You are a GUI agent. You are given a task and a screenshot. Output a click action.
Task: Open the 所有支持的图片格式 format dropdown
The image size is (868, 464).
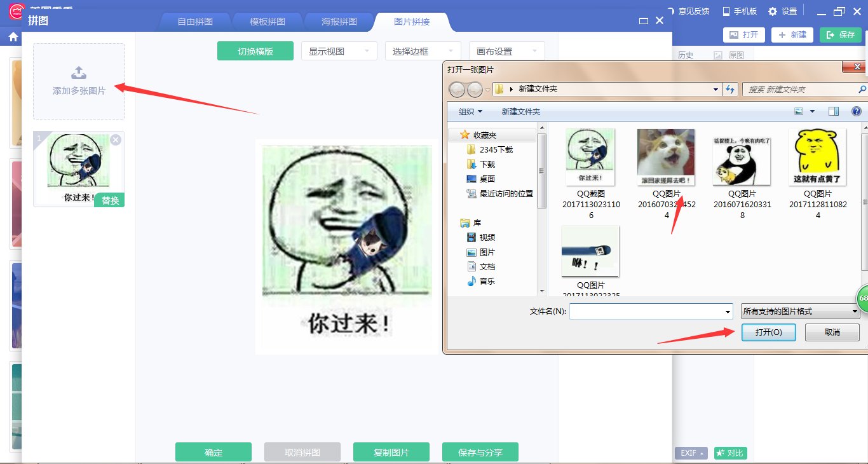pyautogui.click(x=799, y=311)
